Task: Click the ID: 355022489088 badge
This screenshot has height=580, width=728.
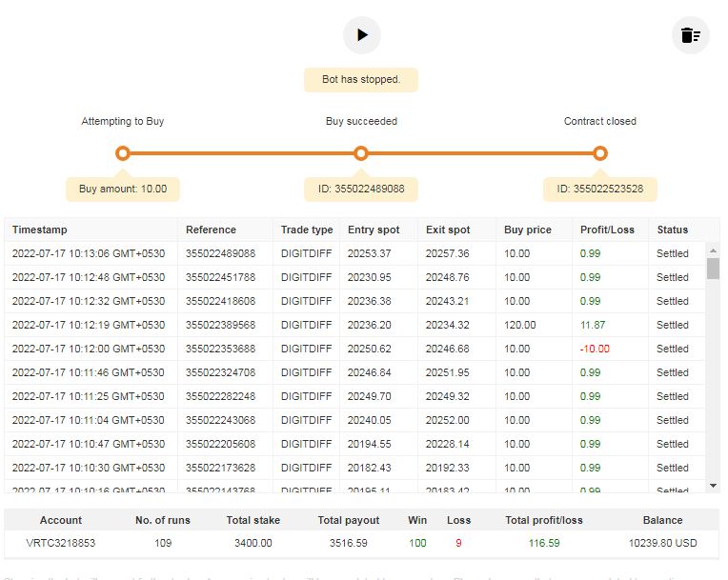Action: 361,189
